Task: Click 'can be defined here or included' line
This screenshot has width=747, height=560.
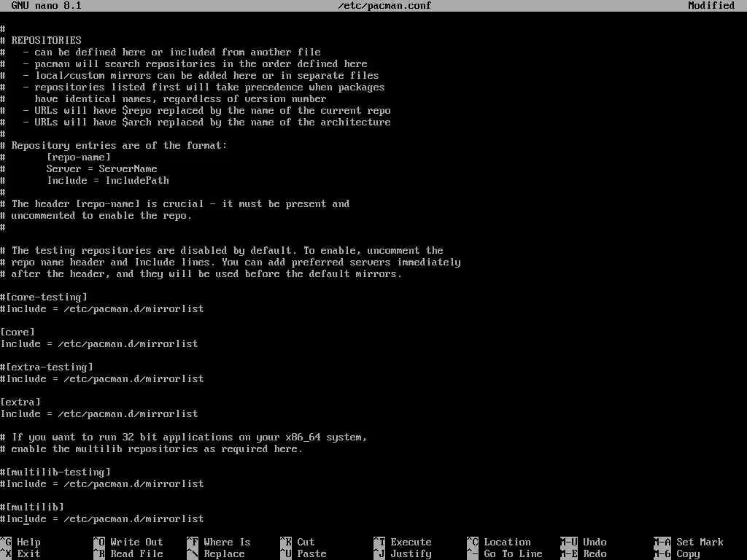Action: [160, 52]
